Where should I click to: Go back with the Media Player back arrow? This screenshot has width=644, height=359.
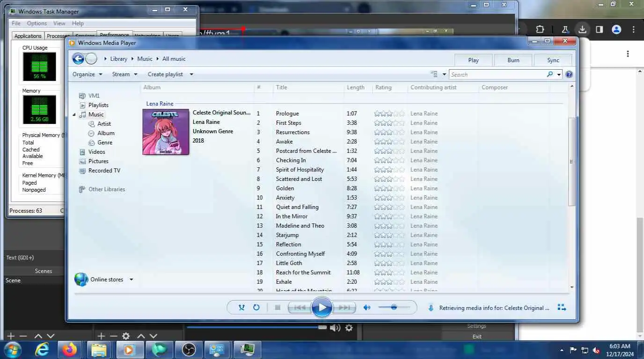[78, 58]
